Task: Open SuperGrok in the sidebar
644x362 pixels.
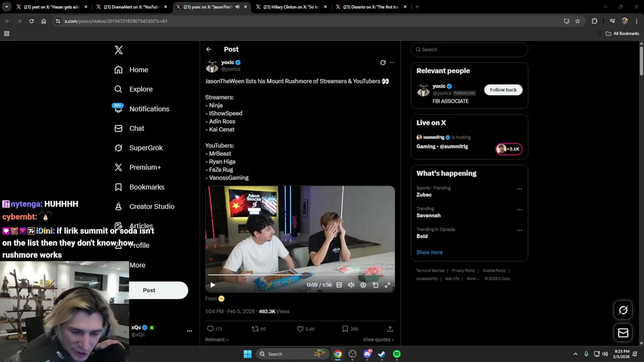Action: coord(138,148)
